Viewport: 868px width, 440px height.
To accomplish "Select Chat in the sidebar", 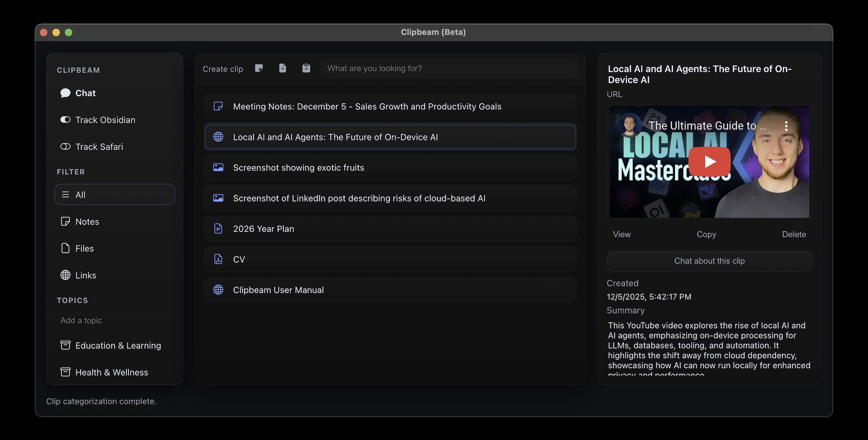I will pyautogui.click(x=85, y=93).
